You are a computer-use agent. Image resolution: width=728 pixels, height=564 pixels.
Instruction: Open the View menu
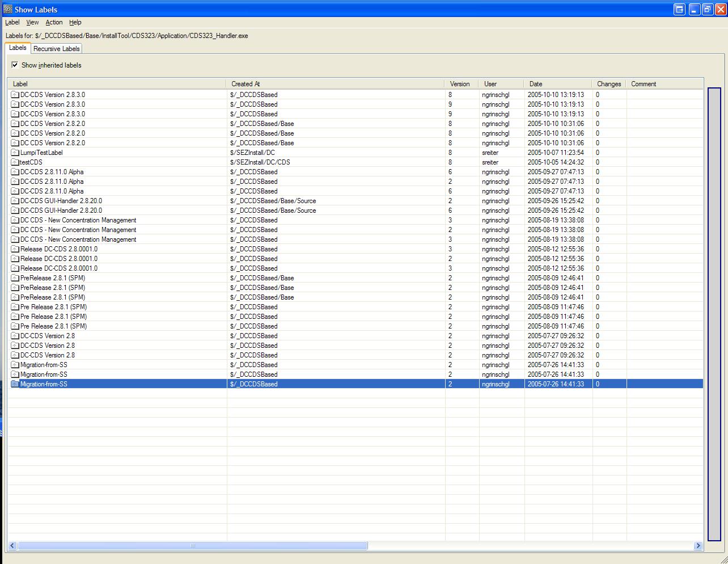[x=32, y=22]
